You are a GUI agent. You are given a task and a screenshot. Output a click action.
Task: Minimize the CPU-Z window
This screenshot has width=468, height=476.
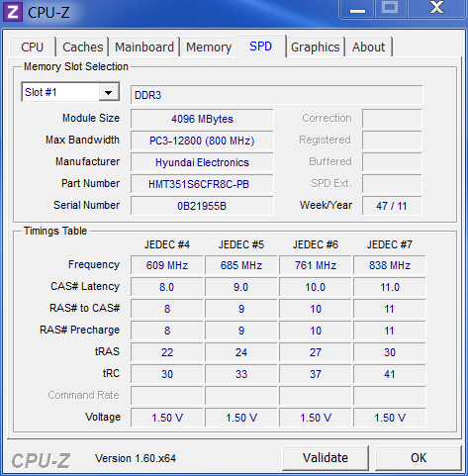357,9
